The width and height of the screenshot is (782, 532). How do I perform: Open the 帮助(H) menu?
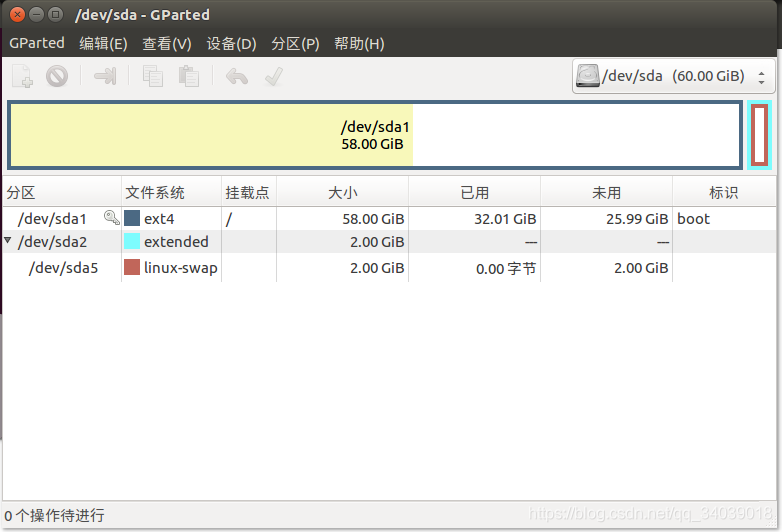click(359, 43)
